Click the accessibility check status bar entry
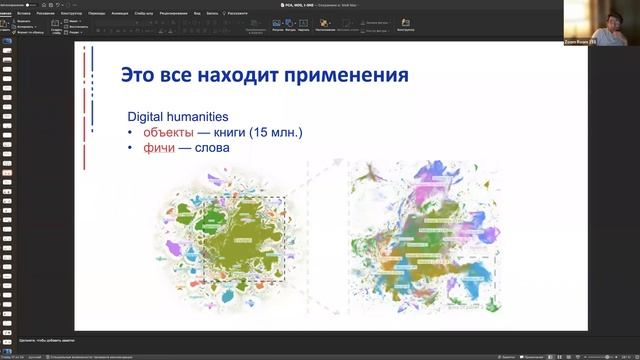This screenshot has height=360, width=640. (x=89, y=357)
